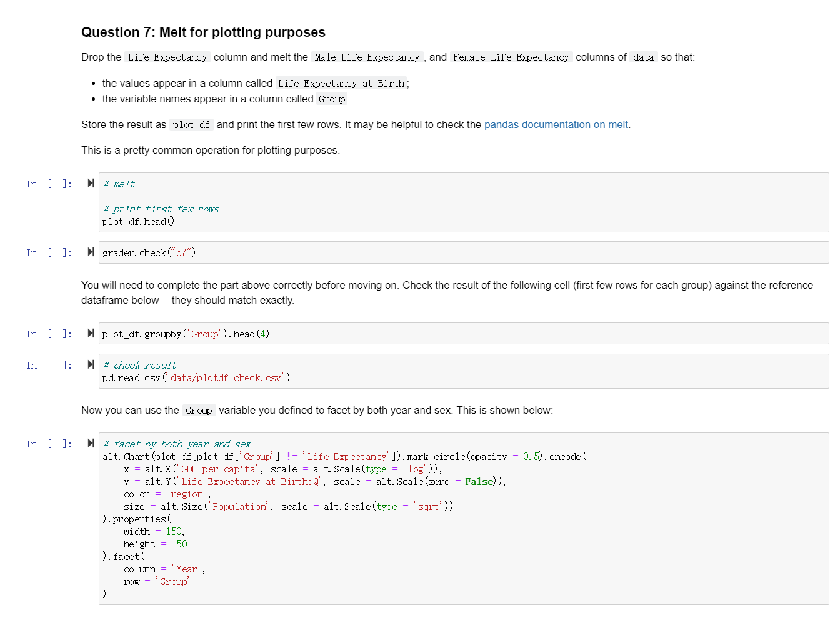Click into the plot_df.groupby('Group').head(4) code
This screenshot has height=623, width=840.
[x=186, y=334]
